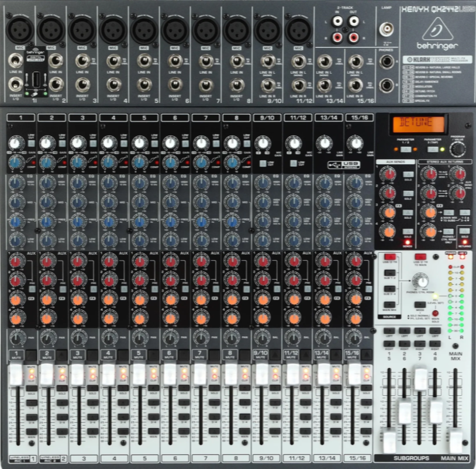Click the channel 6 FREQ knob

coord(170,221)
